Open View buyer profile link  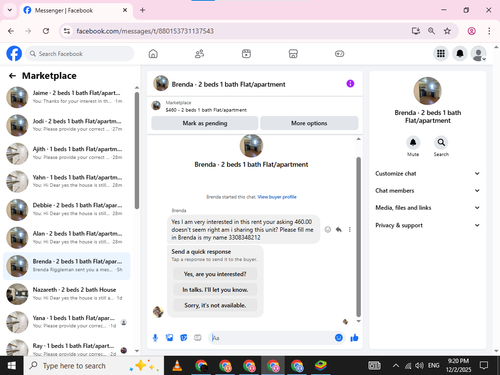point(277,197)
